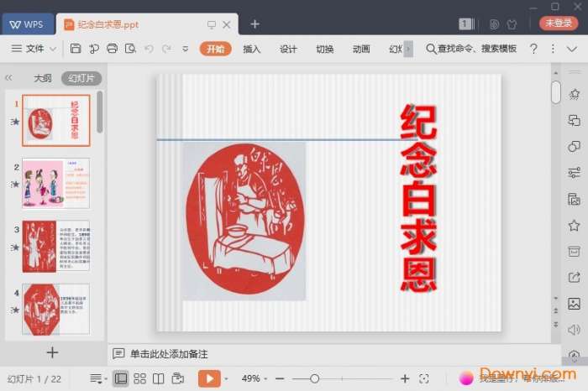Open the 插入 ribbon tab
The image size is (588, 391).
click(x=251, y=49)
